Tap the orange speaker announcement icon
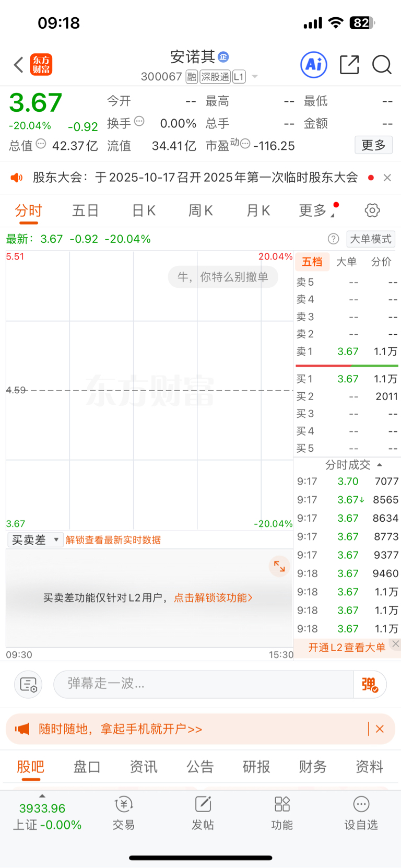Image resolution: width=401 pixels, height=868 pixels. tap(17, 178)
